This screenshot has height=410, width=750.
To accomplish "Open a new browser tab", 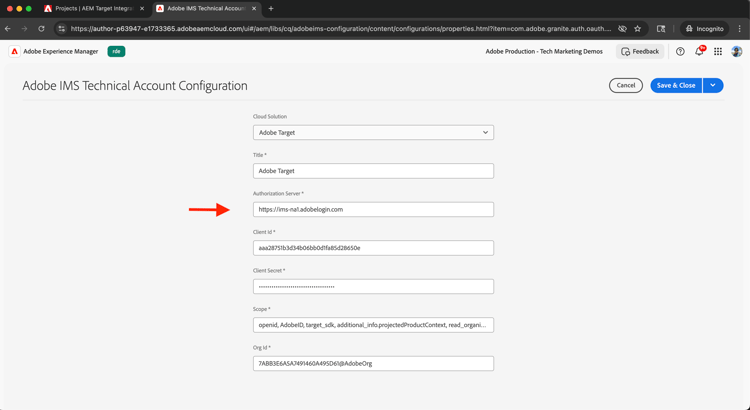I will (271, 9).
